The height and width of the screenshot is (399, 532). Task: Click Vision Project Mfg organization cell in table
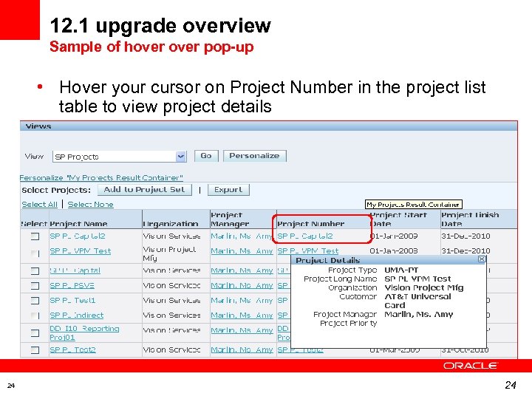(x=170, y=253)
